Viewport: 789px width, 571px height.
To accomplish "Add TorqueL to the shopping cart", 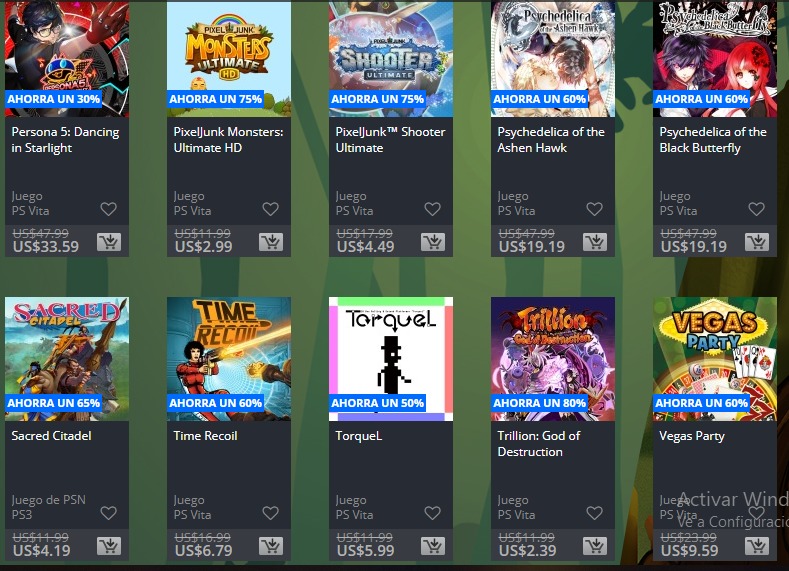I will pos(433,546).
